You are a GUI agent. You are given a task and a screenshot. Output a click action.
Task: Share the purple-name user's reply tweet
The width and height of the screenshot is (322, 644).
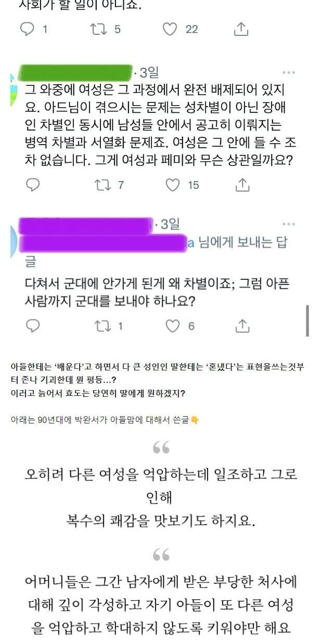click(x=242, y=326)
